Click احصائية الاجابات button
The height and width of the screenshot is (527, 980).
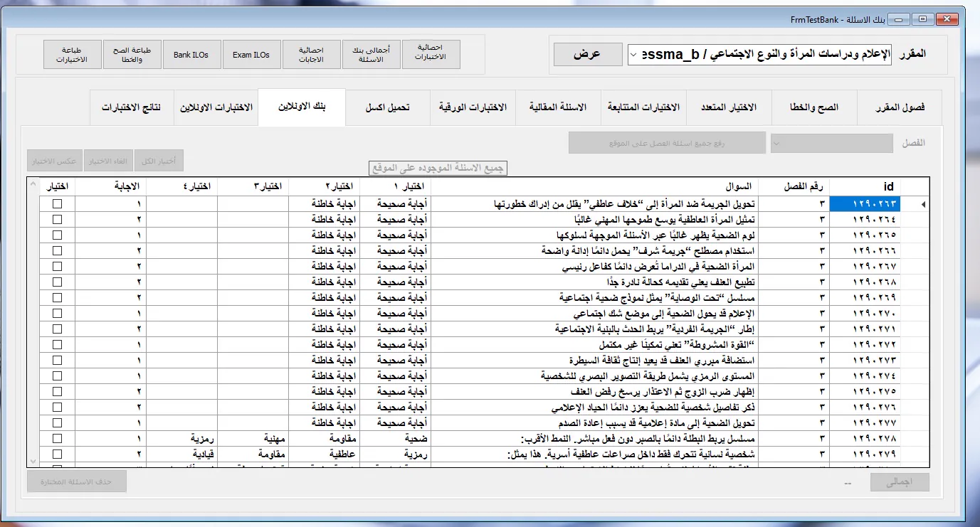312,54
